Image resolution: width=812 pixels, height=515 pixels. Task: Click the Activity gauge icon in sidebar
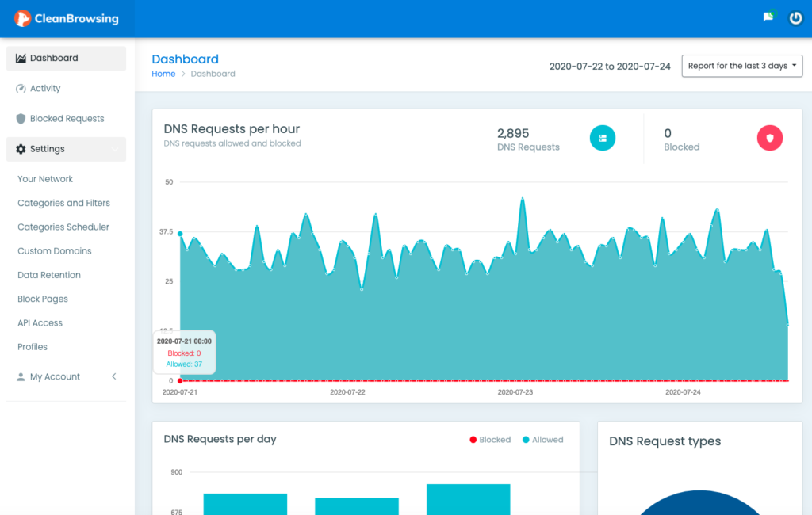point(21,89)
